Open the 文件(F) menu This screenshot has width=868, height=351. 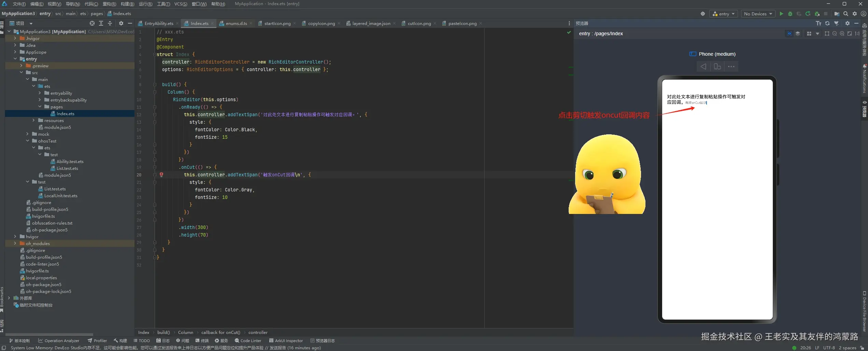click(19, 4)
